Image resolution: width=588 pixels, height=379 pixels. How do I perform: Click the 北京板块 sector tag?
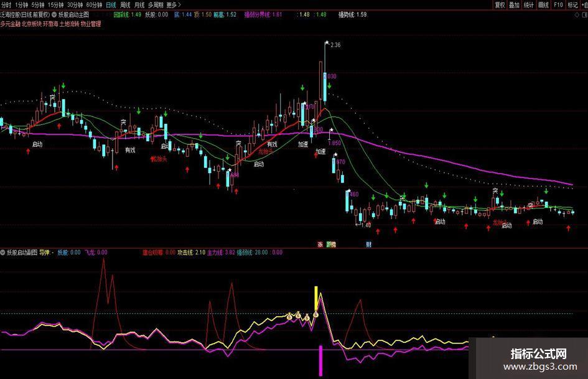[x=32, y=24]
